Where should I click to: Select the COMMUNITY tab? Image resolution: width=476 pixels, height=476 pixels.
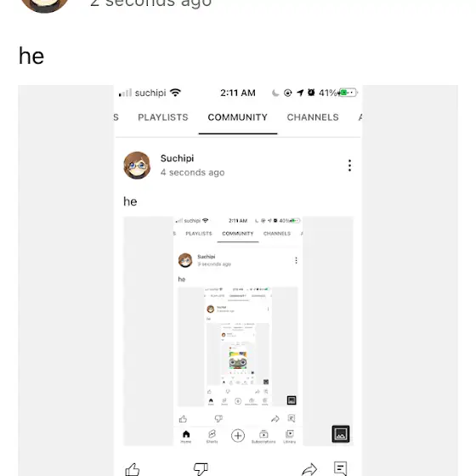pos(238,117)
